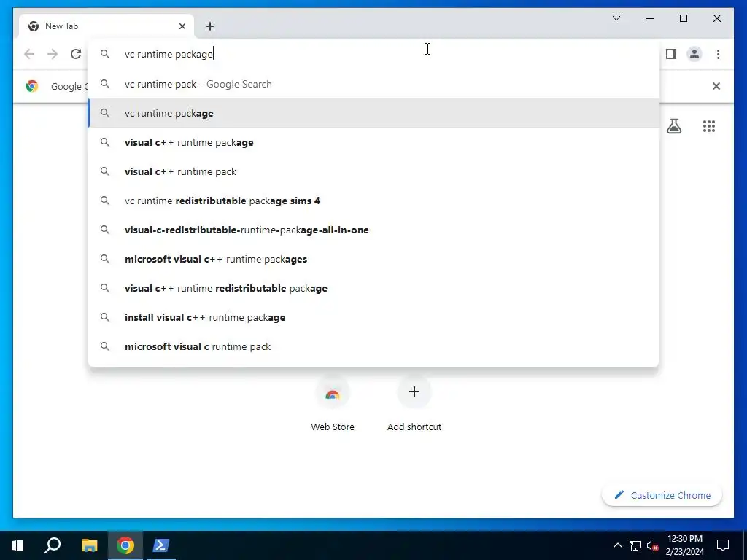Open the Windows Start menu

18,545
